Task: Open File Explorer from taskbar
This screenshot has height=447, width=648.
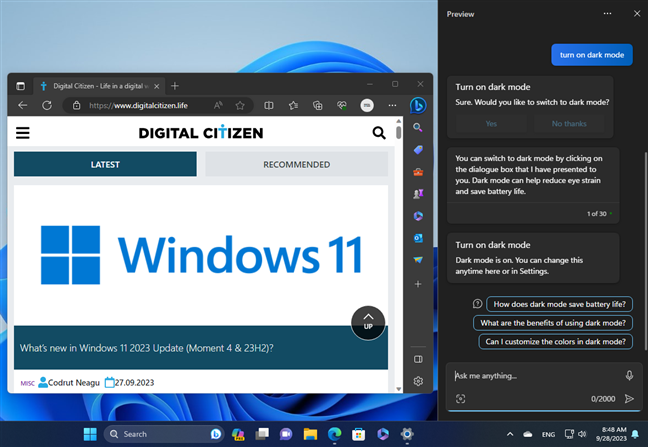Action: (310, 434)
